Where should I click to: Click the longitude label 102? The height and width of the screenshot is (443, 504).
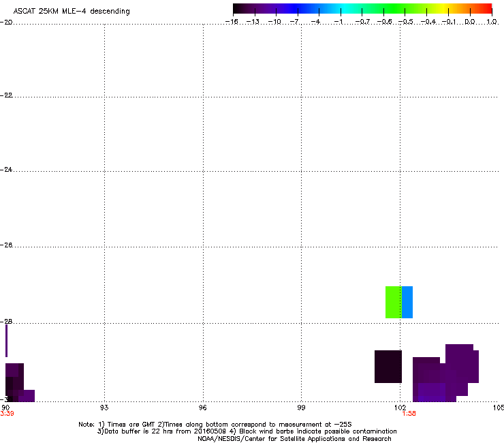click(400, 408)
